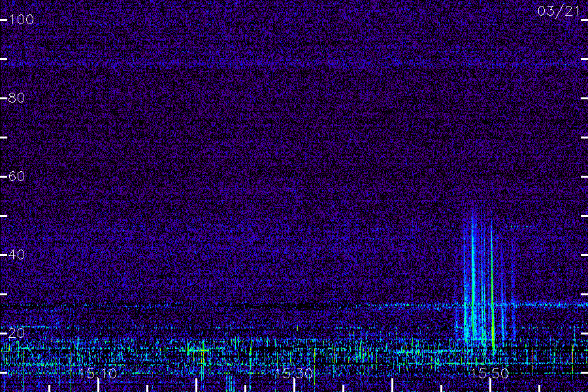Click the 03/21 date label
This screenshot has width=588, height=392.
(x=559, y=11)
